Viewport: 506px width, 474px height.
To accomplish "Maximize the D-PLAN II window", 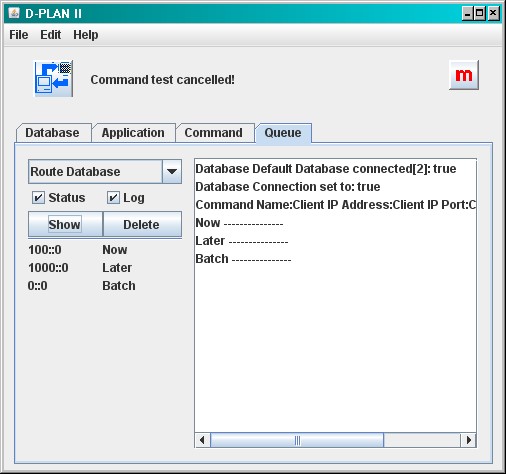I will coord(480,14).
